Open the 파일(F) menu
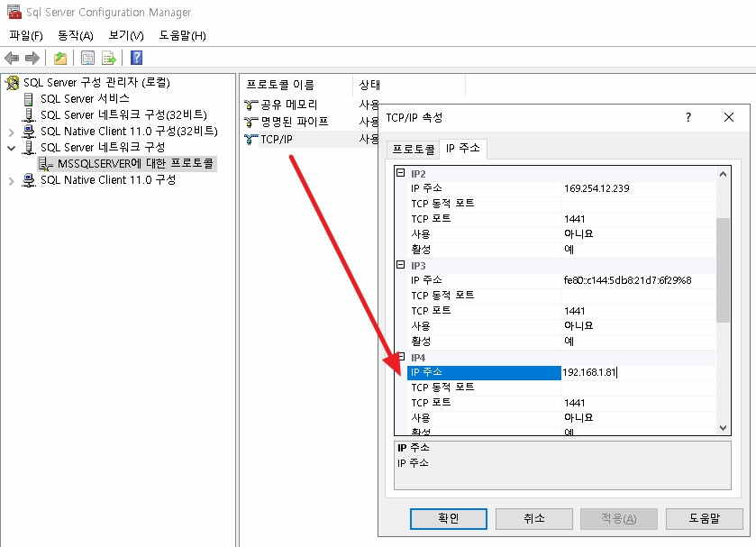Screen dimensions: 756x547 pos(26,36)
